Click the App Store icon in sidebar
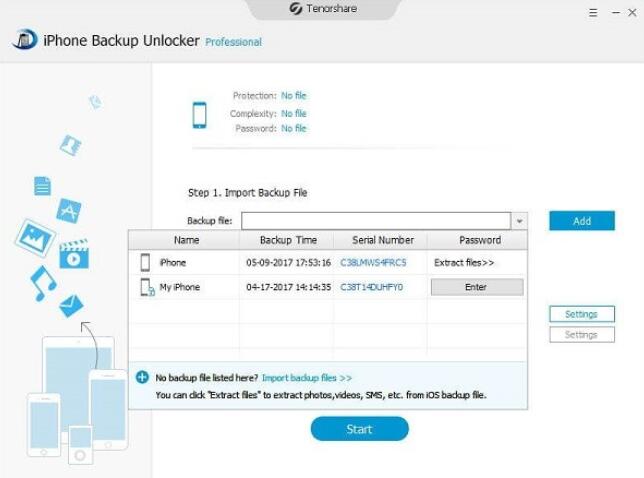The image size is (644, 478). tap(69, 211)
